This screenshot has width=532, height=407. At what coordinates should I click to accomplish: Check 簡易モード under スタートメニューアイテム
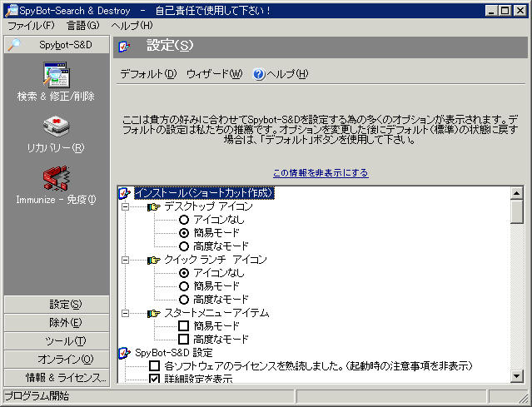pyautogui.click(x=183, y=326)
